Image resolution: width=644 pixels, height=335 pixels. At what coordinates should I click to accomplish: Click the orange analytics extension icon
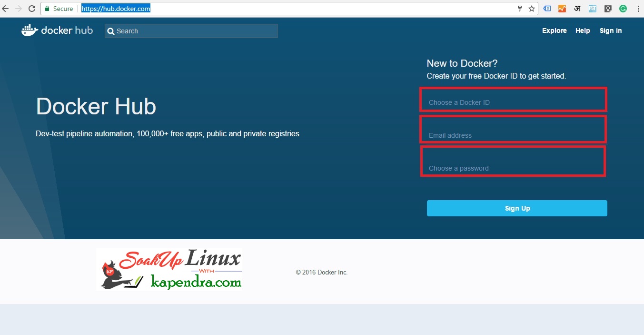click(562, 9)
